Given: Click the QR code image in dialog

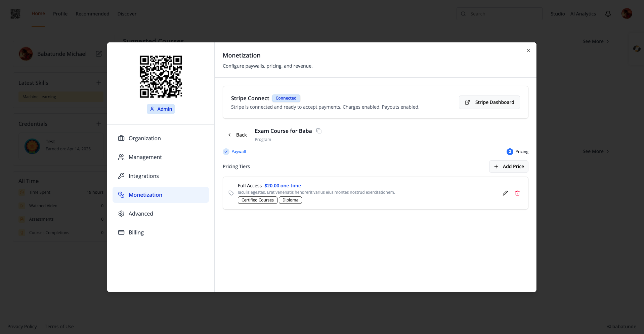Looking at the screenshot, I should click(x=161, y=77).
